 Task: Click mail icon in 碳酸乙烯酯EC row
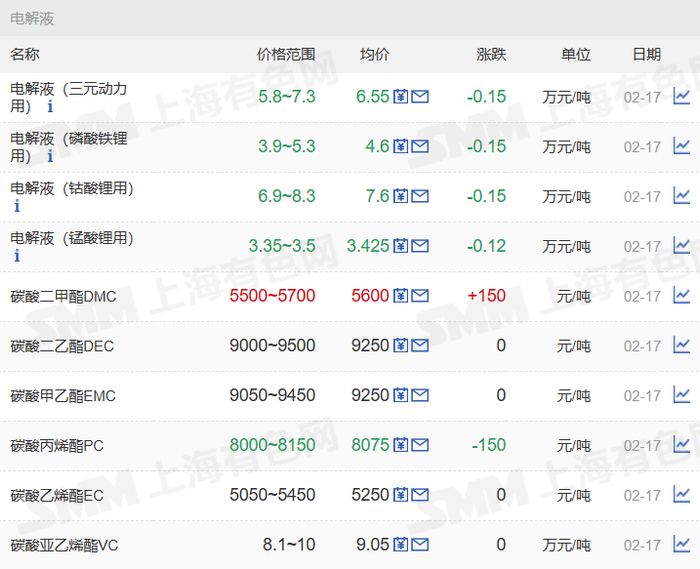pos(420,494)
